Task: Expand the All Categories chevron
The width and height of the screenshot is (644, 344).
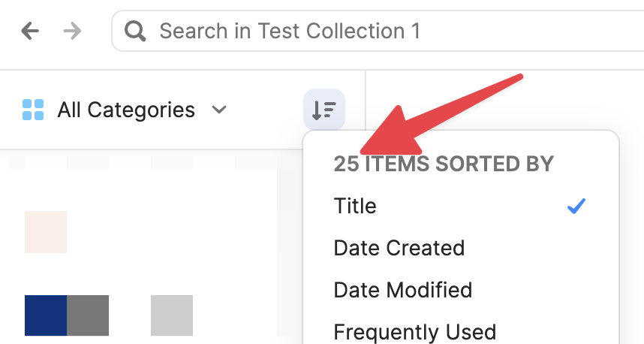Action: (x=219, y=110)
